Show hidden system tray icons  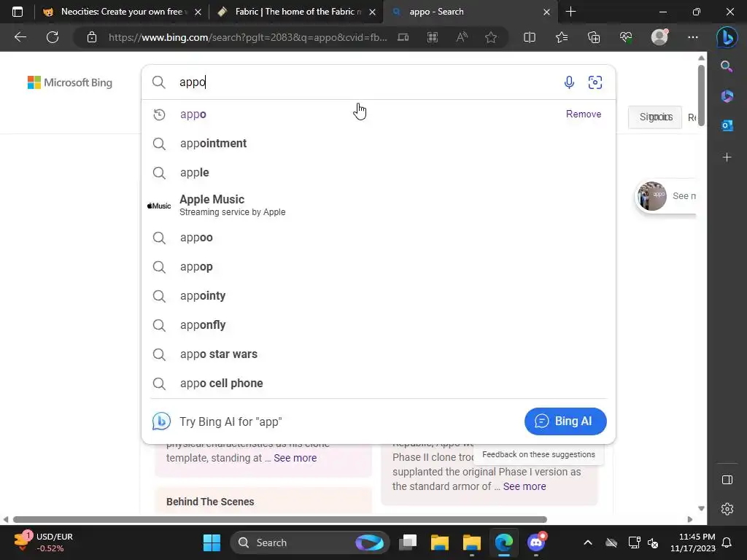(x=588, y=542)
